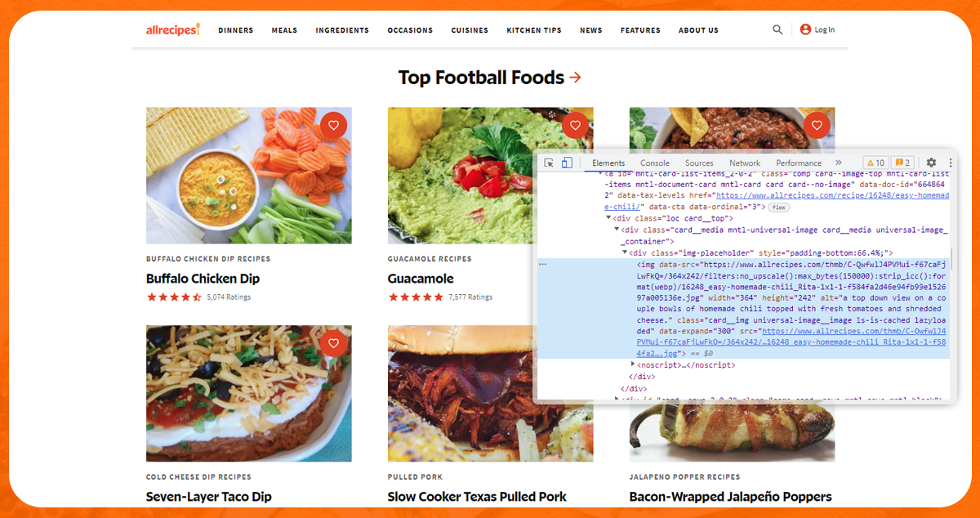Open the Console tab
980x518 pixels.
[x=655, y=163]
